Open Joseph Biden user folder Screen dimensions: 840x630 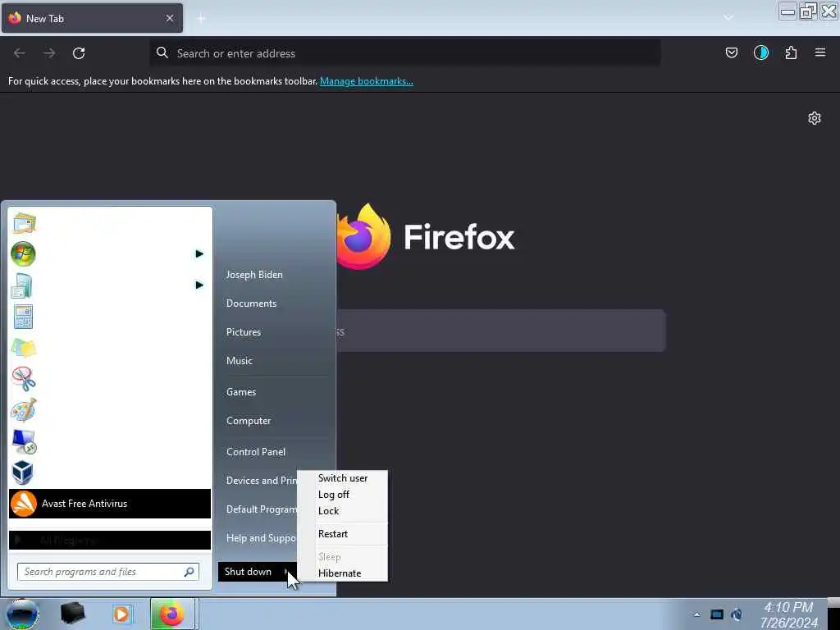(254, 275)
